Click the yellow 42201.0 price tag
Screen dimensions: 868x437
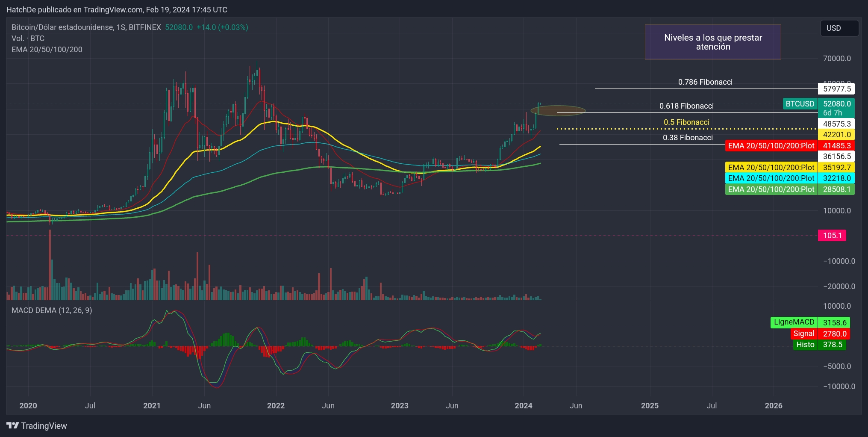836,135
